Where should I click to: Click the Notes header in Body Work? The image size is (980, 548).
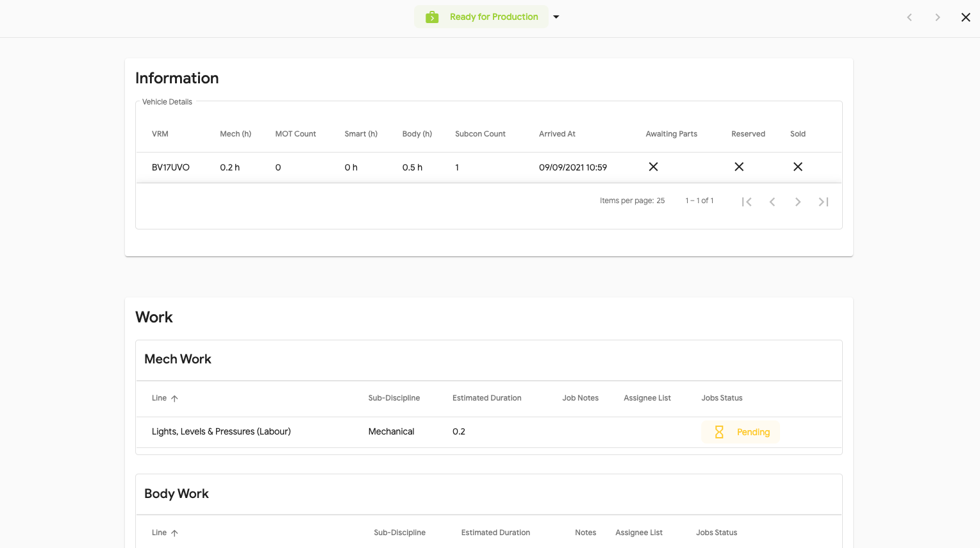point(585,533)
